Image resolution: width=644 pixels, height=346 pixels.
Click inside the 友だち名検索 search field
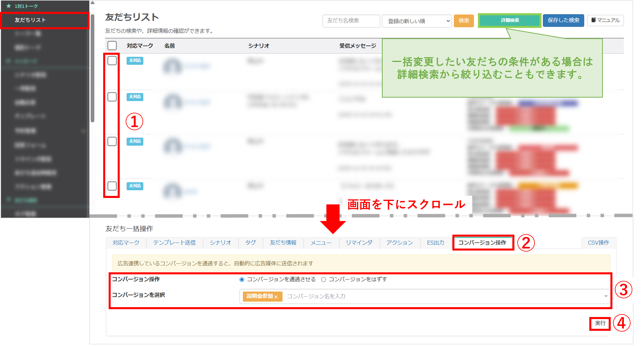tap(351, 21)
